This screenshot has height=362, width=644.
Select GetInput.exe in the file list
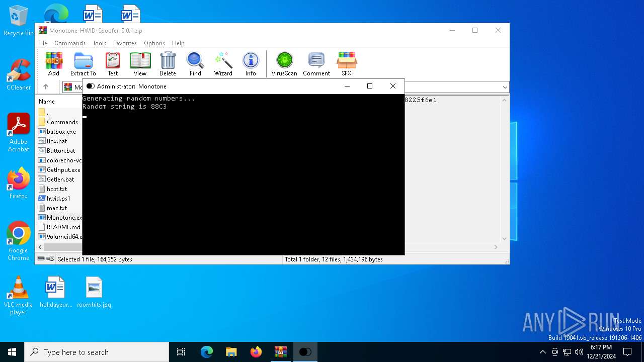tap(59, 170)
